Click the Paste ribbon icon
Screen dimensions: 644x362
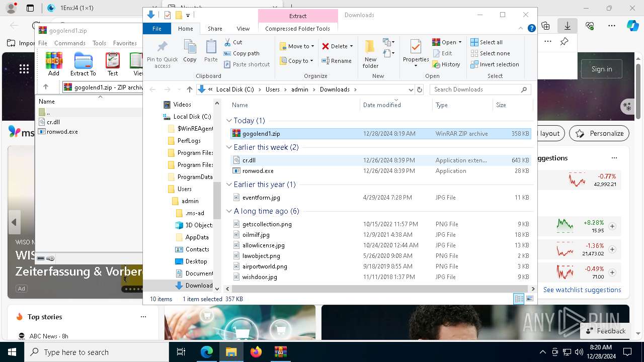pos(211,52)
